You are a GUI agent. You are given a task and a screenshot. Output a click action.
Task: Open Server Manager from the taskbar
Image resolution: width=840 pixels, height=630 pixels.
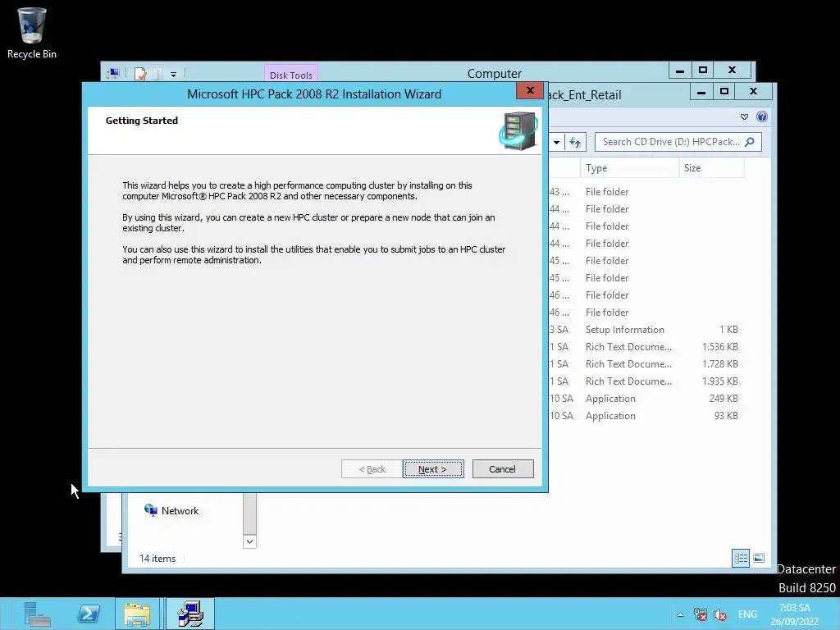[x=37, y=614]
